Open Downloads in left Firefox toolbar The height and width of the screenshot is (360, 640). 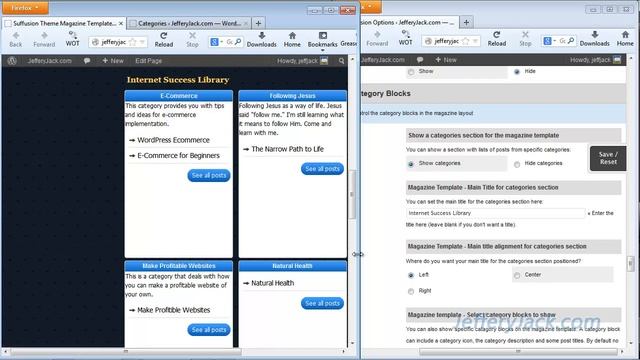click(x=262, y=36)
